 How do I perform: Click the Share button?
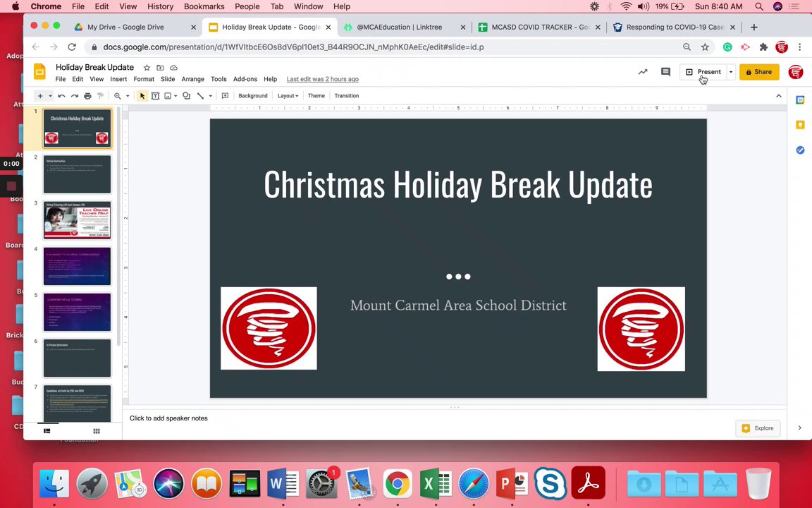pyautogui.click(x=759, y=72)
